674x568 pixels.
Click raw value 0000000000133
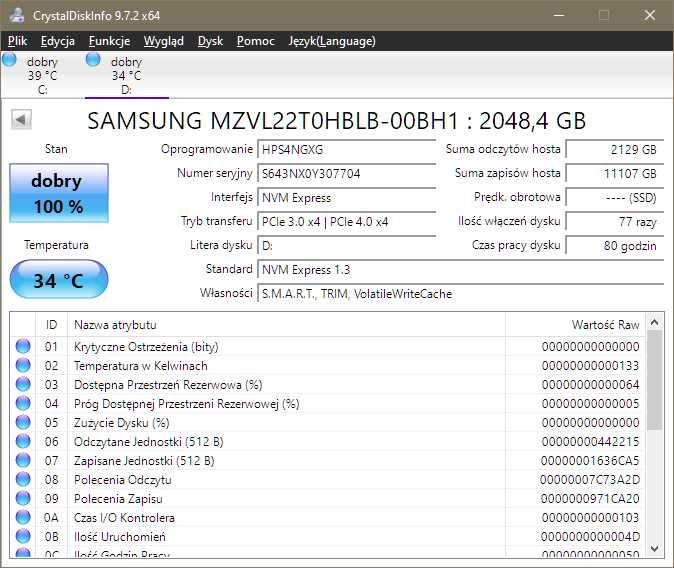coord(590,366)
